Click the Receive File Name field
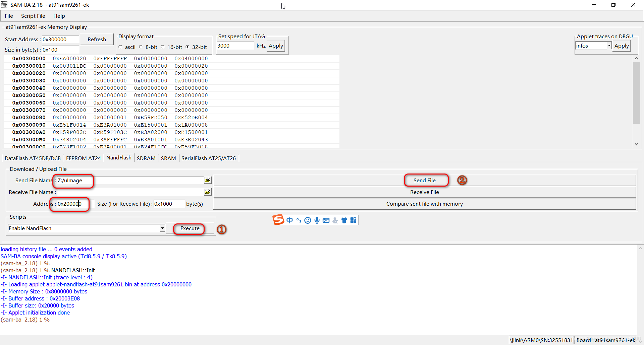This screenshot has width=644, height=345. click(x=130, y=192)
